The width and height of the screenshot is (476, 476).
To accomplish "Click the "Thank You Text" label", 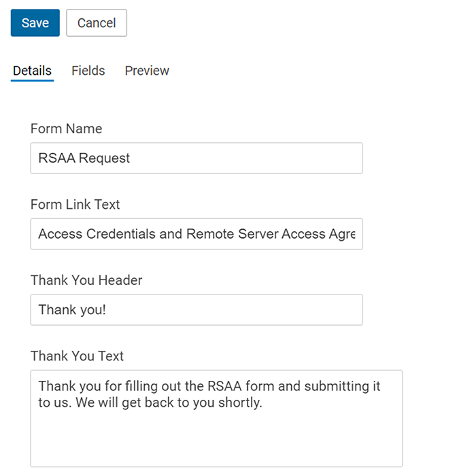I will (77, 356).
